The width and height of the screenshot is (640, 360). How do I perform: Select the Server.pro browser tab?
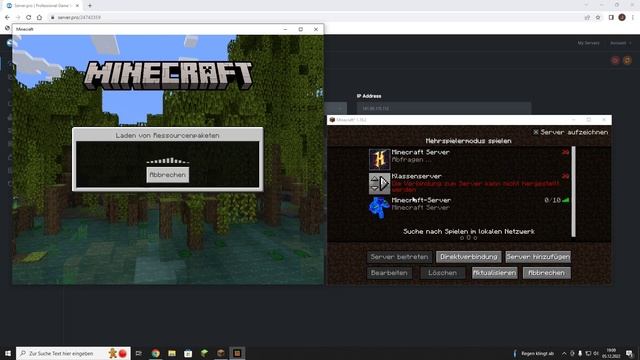tap(42, 6)
